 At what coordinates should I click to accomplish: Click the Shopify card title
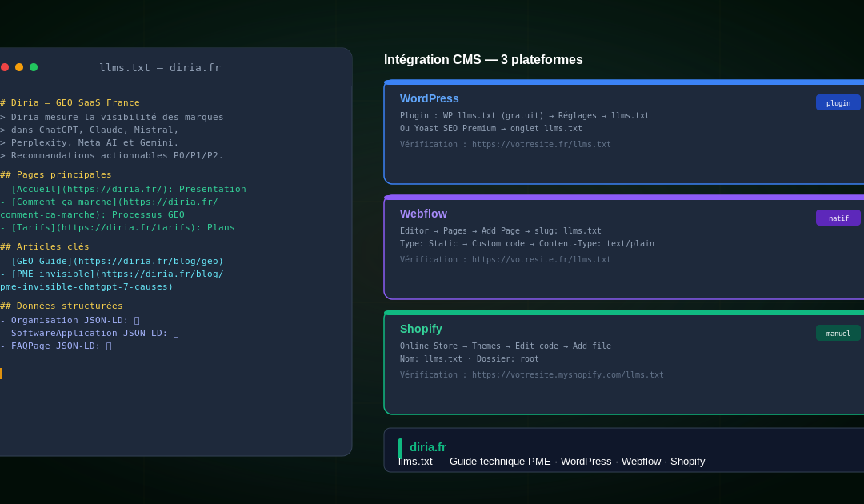421,329
